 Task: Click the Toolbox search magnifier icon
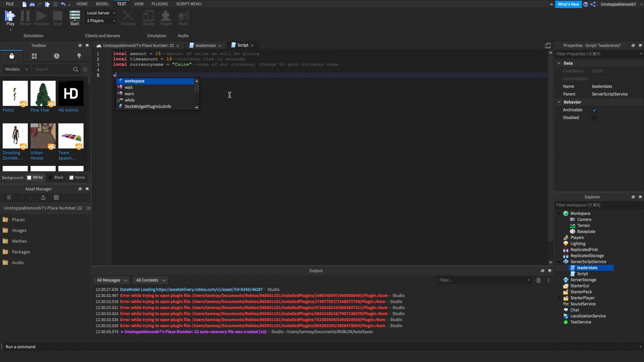75,69
